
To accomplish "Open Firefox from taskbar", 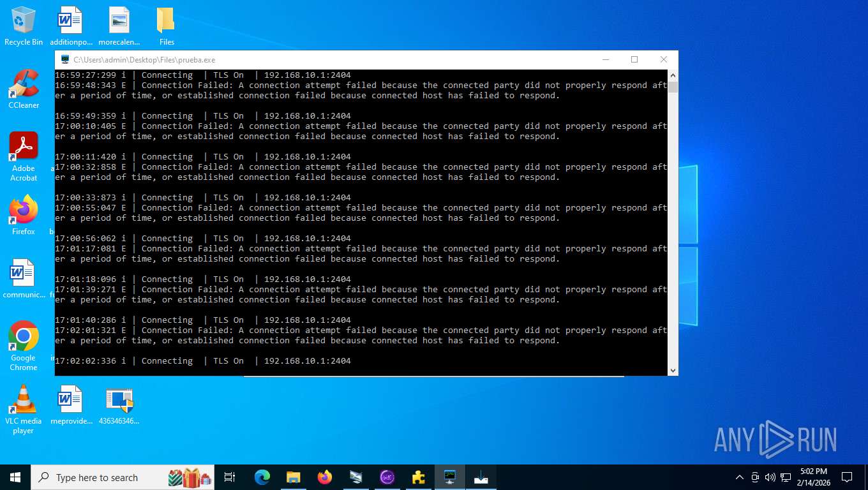I will 325,477.
